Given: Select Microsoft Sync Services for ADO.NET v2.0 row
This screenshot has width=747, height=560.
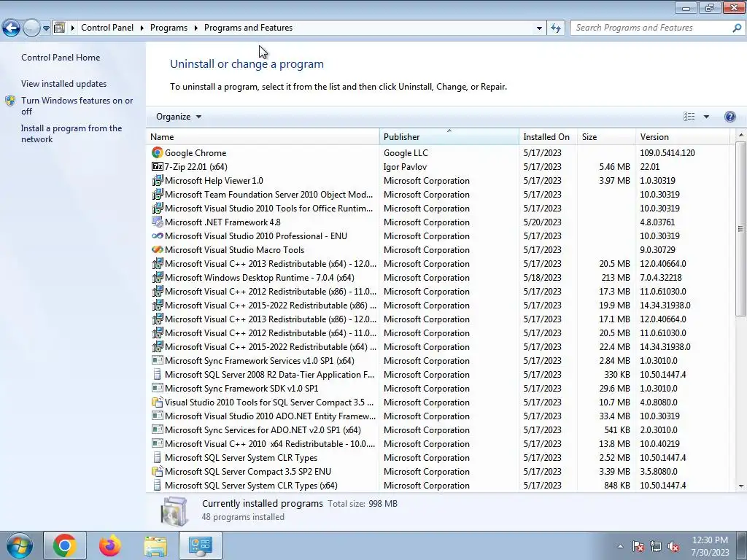Looking at the screenshot, I should point(438,429).
